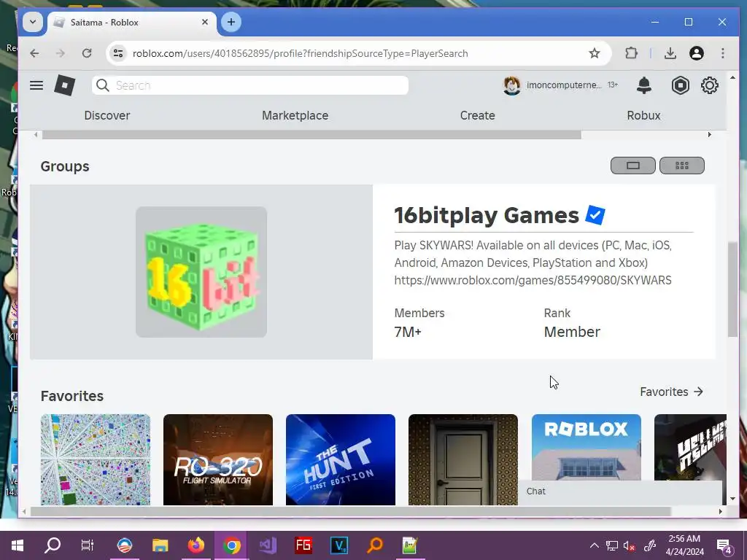Image resolution: width=747 pixels, height=560 pixels.
Task: Click into the Roblox search field
Action: click(x=250, y=85)
